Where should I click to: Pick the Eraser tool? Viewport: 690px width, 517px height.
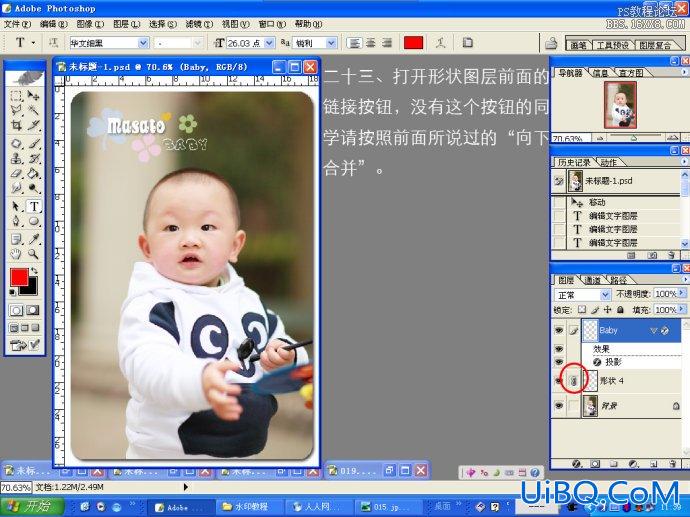point(16,173)
